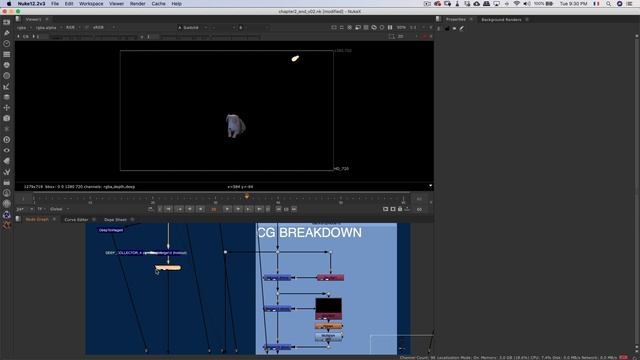Open the Filter nodes toolbar menu
This screenshot has height=360, width=640.
pos(7,76)
